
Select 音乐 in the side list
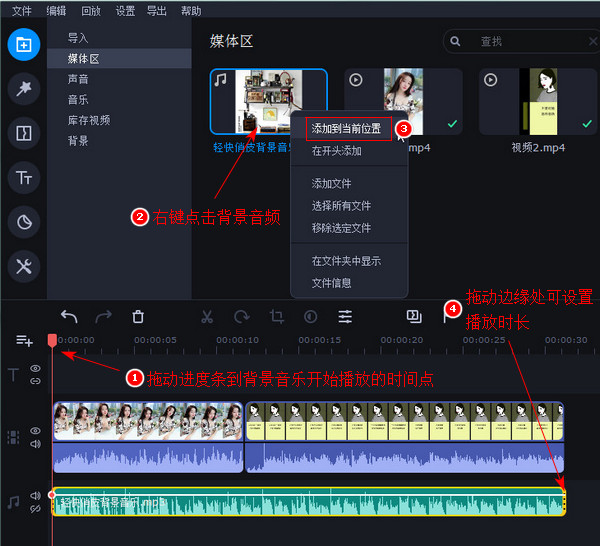[119, 100]
